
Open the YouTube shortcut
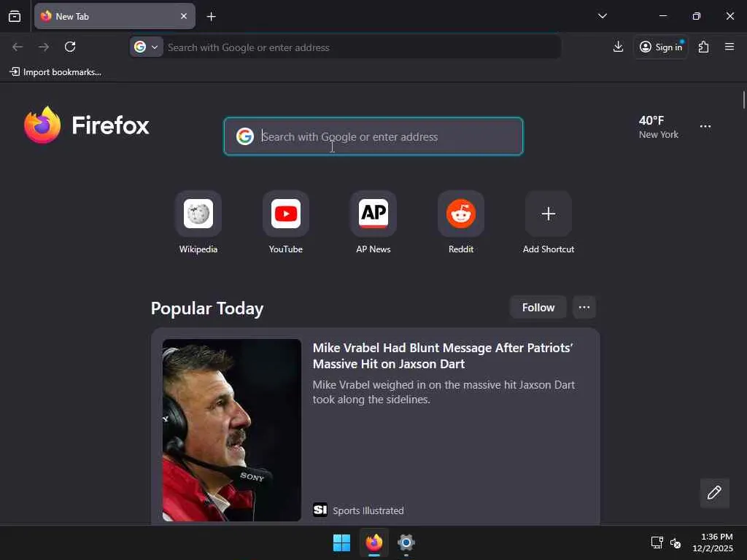(x=286, y=223)
